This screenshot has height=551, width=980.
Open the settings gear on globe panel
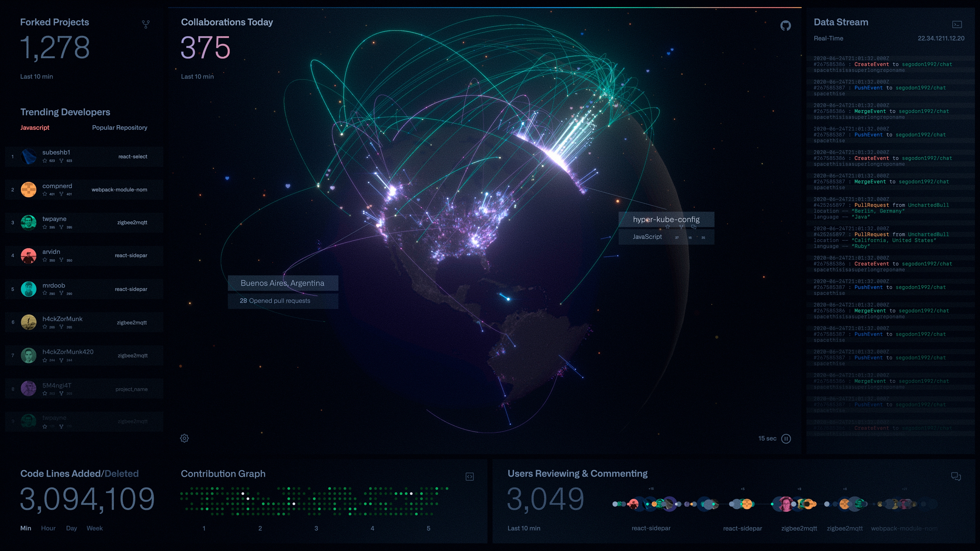(x=184, y=438)
